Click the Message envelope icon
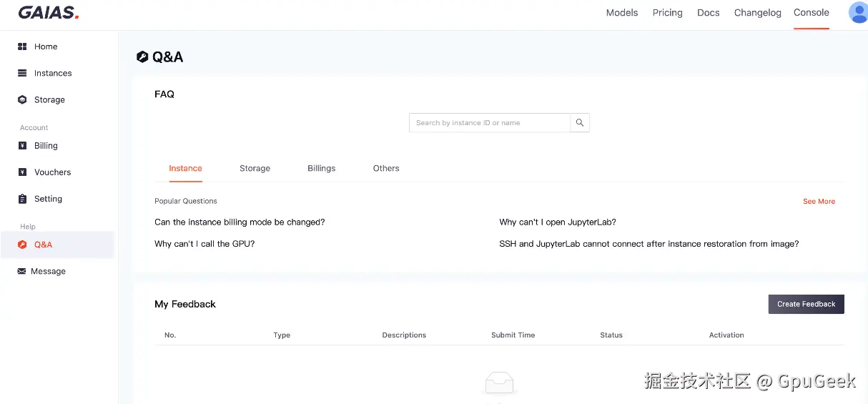This screenshot has width=868, height=404. click(21, 272)
